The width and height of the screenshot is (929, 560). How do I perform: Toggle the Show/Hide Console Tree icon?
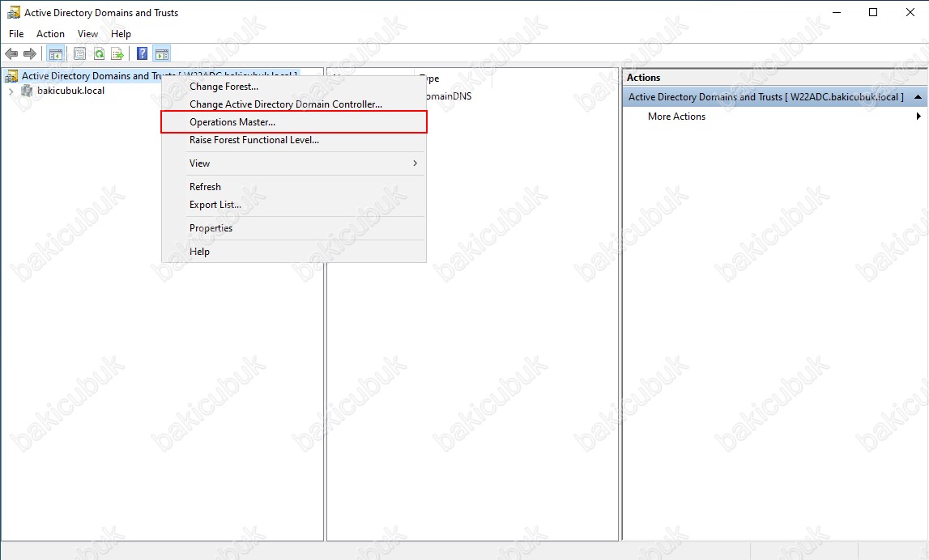[56, 54]
